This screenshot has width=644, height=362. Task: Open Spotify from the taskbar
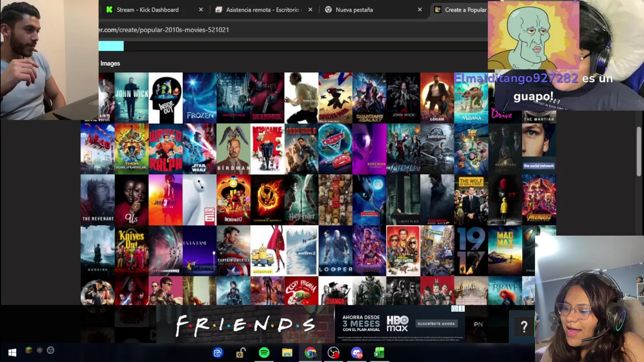[x=264, y=353]
